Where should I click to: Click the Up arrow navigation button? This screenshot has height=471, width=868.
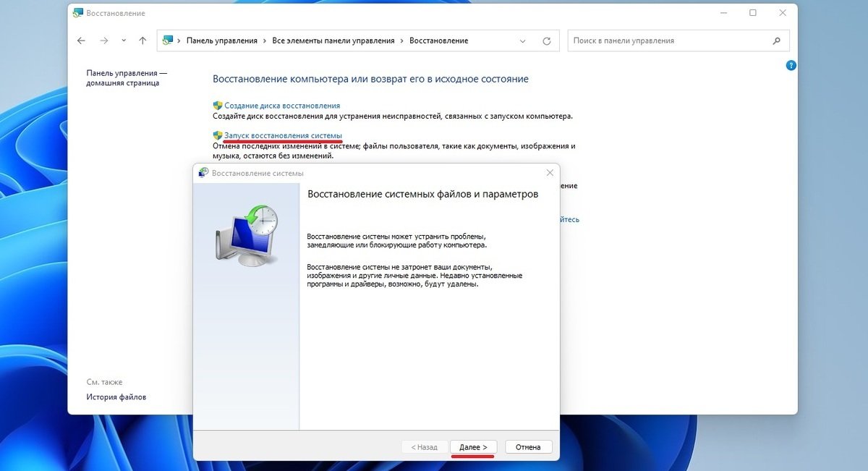[142, 41]
